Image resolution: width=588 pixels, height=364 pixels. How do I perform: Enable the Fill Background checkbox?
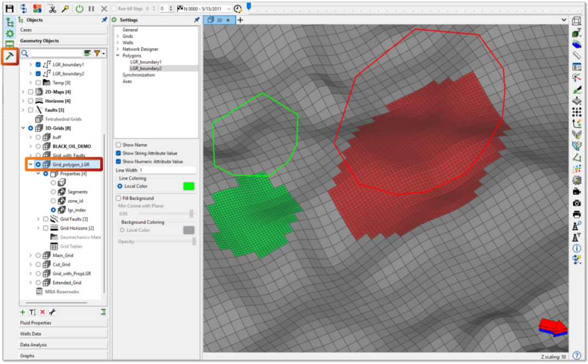pyautogui.click(x=119, y=198)
